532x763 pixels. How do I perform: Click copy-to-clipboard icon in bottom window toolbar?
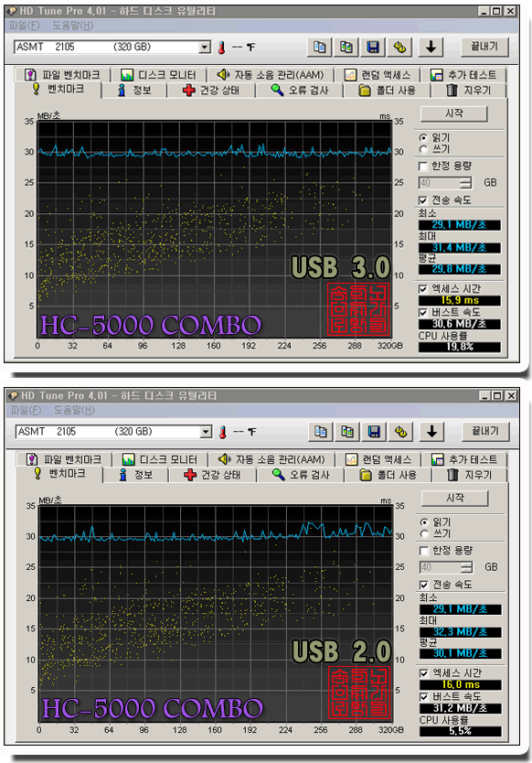pyautogui.click(x=321, y=432)
